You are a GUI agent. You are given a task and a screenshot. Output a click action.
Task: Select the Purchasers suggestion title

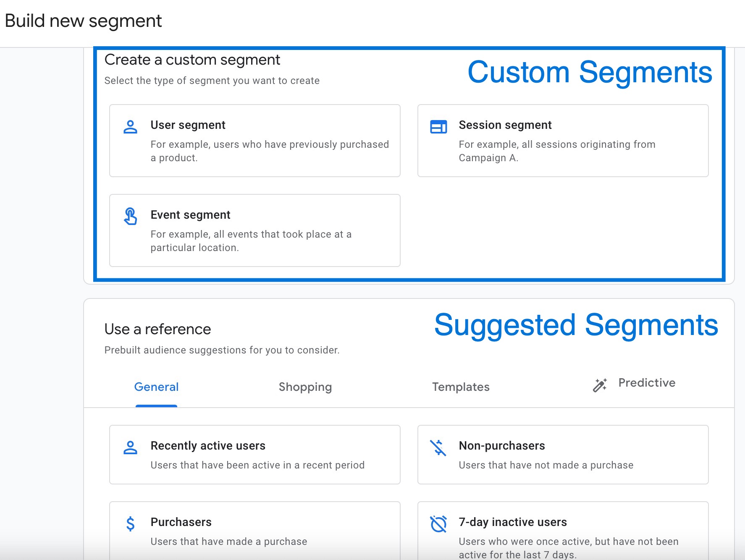point(181,522)
